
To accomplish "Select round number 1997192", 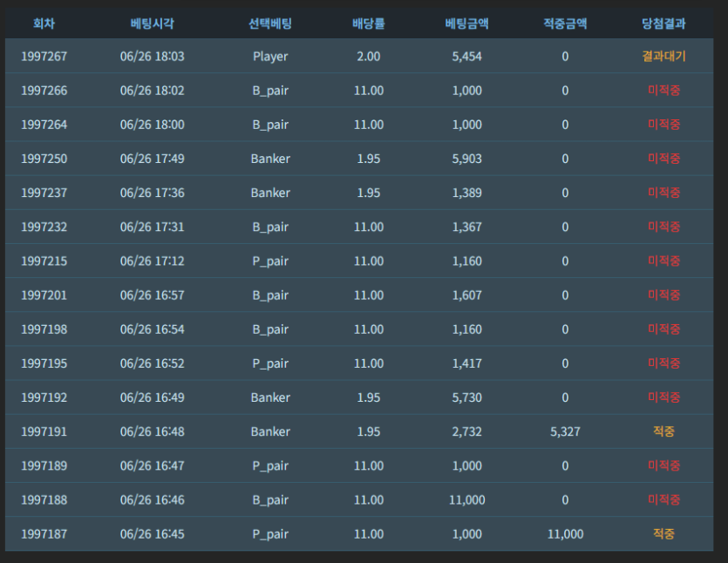I will coord(44,397).
